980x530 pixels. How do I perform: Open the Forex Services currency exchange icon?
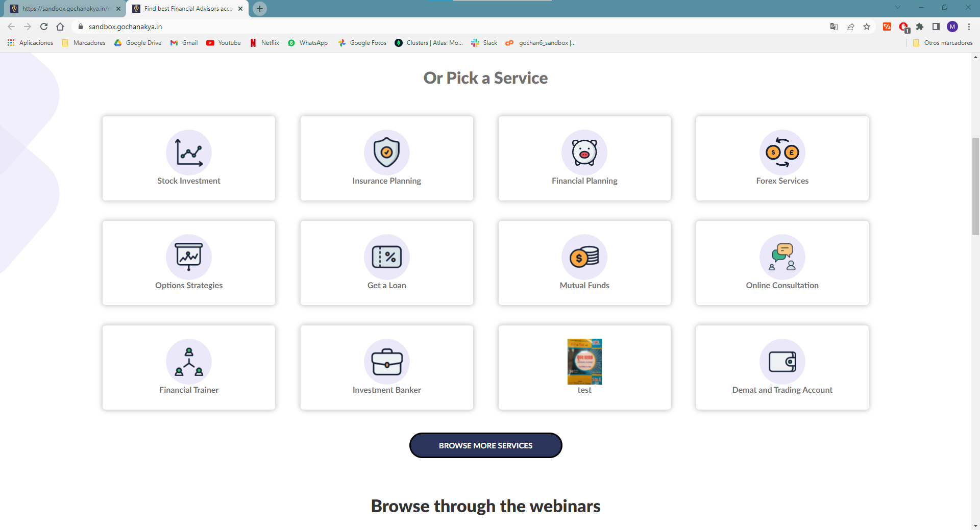[782, 153]
